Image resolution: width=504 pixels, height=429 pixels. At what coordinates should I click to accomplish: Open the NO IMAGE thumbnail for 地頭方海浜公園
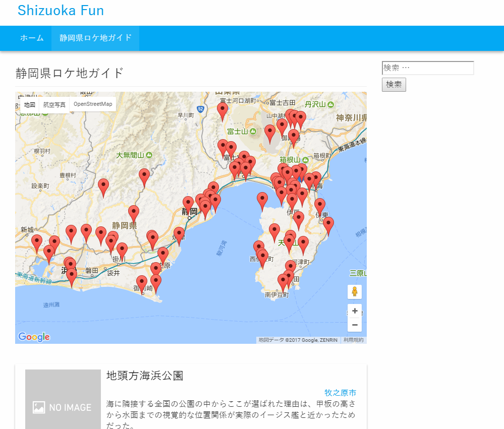[x=63, y=399]
